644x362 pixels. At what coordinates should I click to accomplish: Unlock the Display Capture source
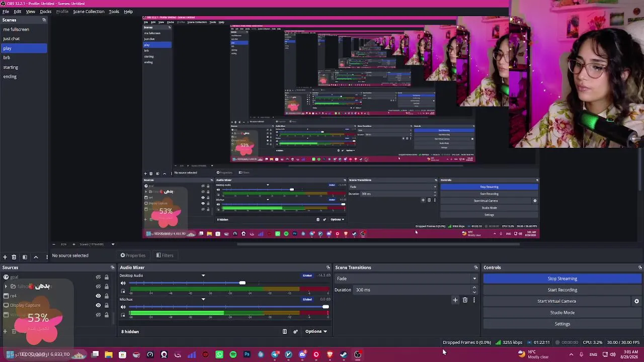coord(106,305)
